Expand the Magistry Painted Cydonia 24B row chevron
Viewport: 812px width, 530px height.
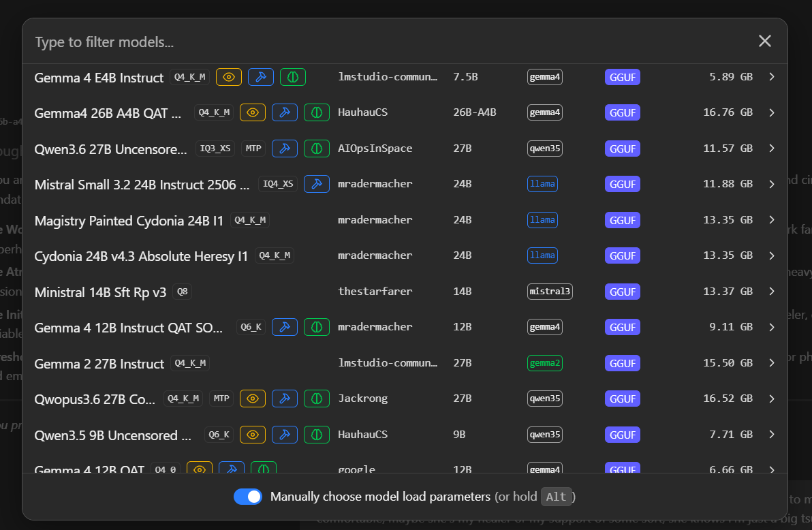[772, 219]
